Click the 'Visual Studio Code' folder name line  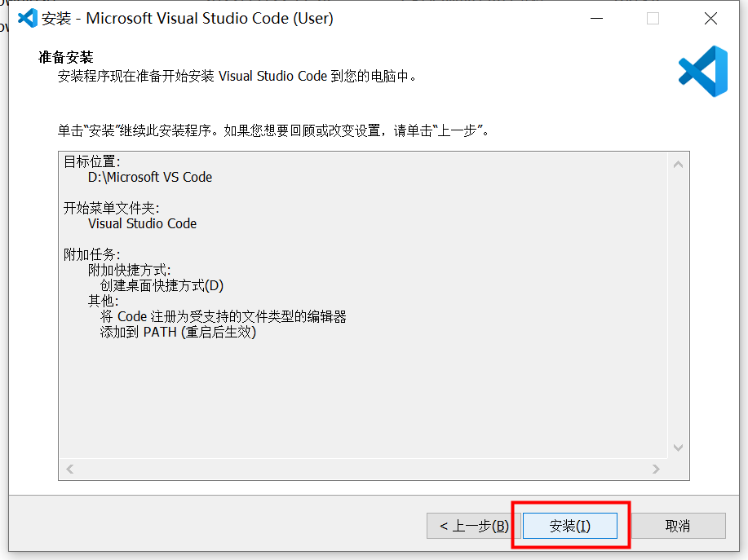click(142, 223)
